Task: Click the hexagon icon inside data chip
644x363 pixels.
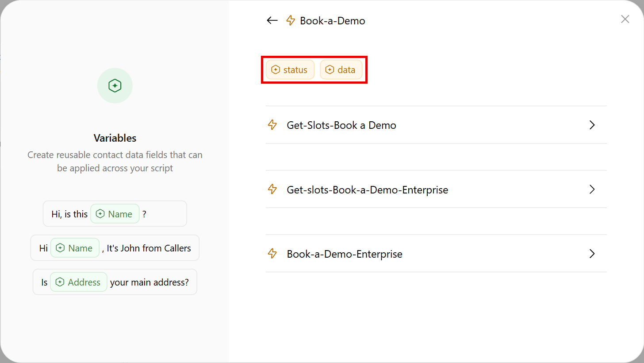Action: pos(330,70)
